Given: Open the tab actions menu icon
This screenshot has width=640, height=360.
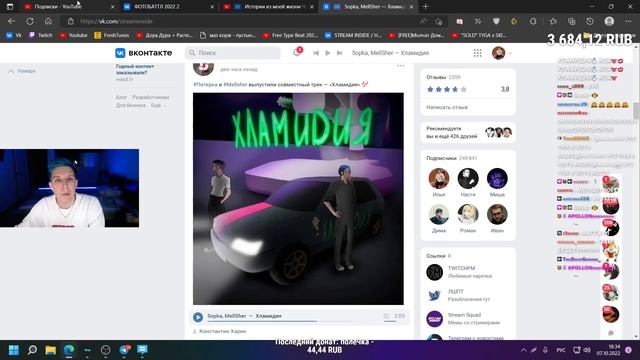Looking at the screenshot, I should point(10,7).
